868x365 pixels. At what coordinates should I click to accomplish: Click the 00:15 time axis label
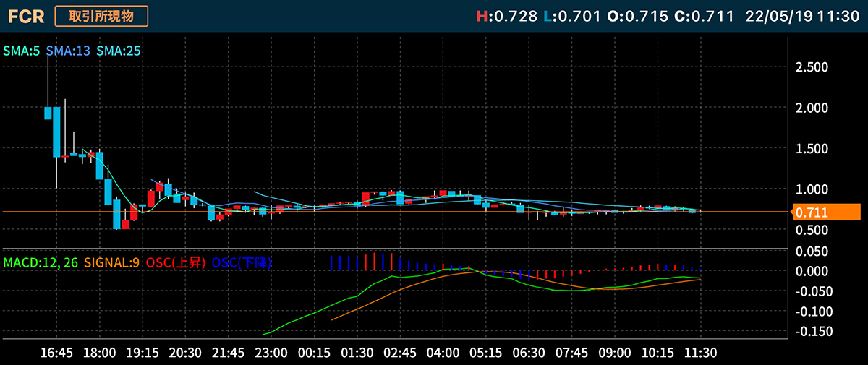click(314, 353)
